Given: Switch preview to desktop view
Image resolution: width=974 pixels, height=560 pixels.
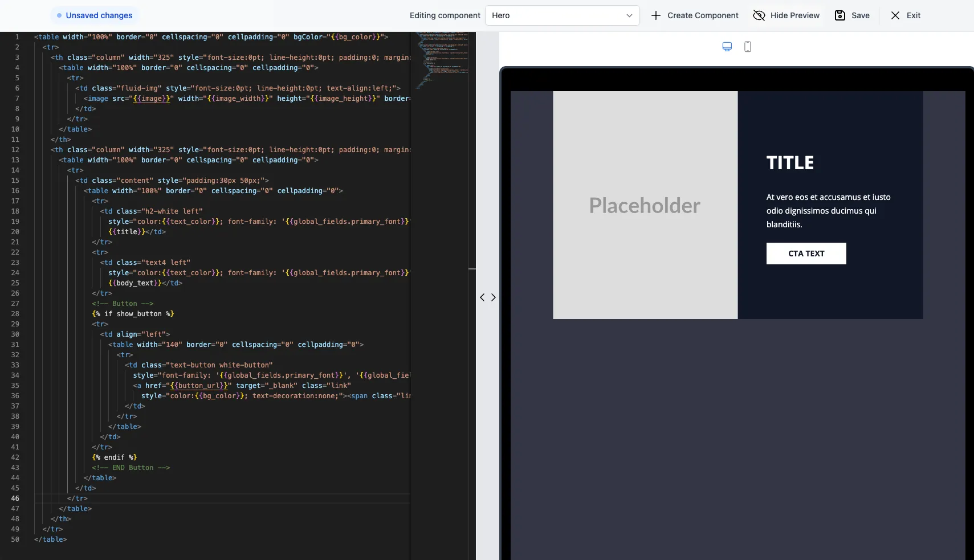Looking at the screenshot, I should pyautogui.click(x=727, y=46).
